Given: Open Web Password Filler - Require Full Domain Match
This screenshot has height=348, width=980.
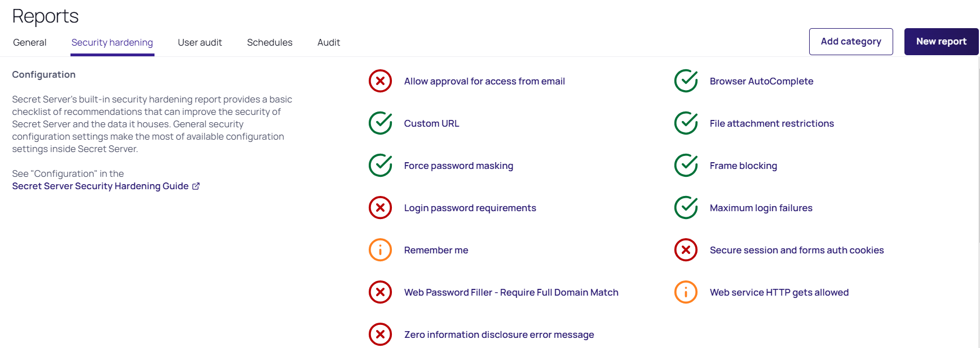Looking at the screenshot, I should [511, 292].
